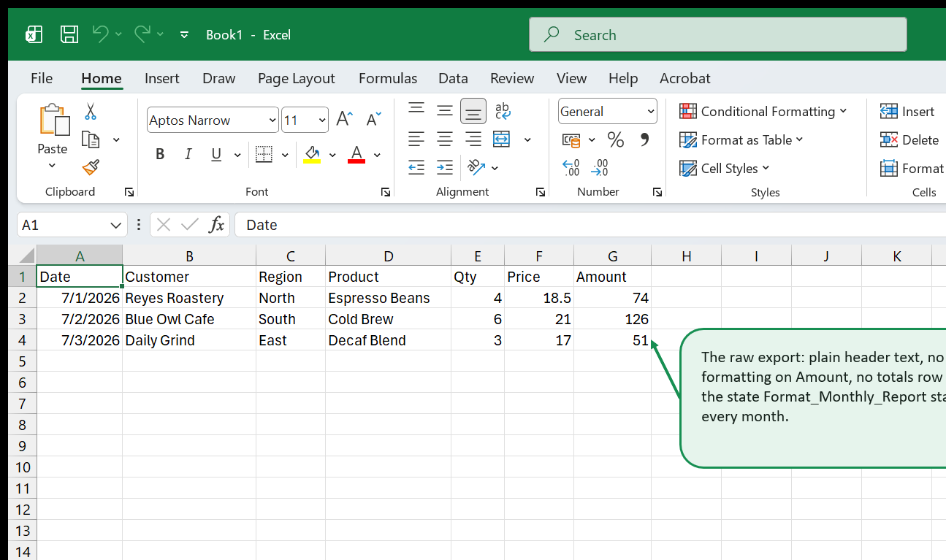Click the Insert Function fx icon

click(x=216, y=225)
